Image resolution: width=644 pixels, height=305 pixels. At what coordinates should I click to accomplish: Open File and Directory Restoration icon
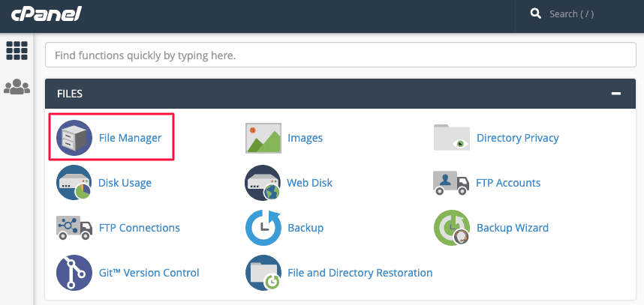[x=263, y=273]
